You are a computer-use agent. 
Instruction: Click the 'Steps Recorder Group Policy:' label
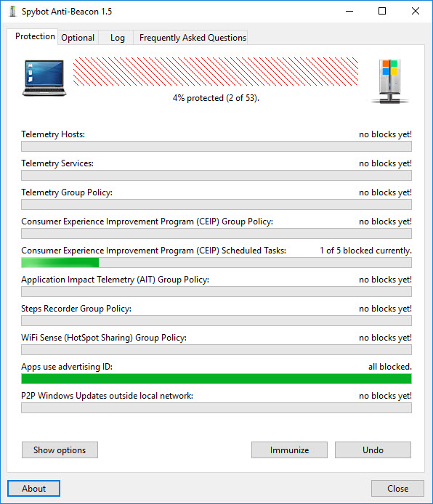pos(76,309)
